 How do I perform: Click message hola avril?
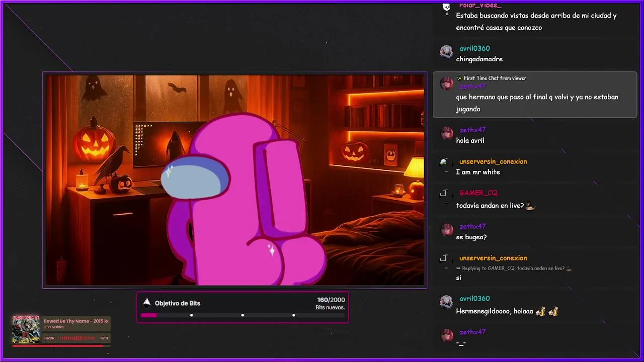[x=470, y=140]
